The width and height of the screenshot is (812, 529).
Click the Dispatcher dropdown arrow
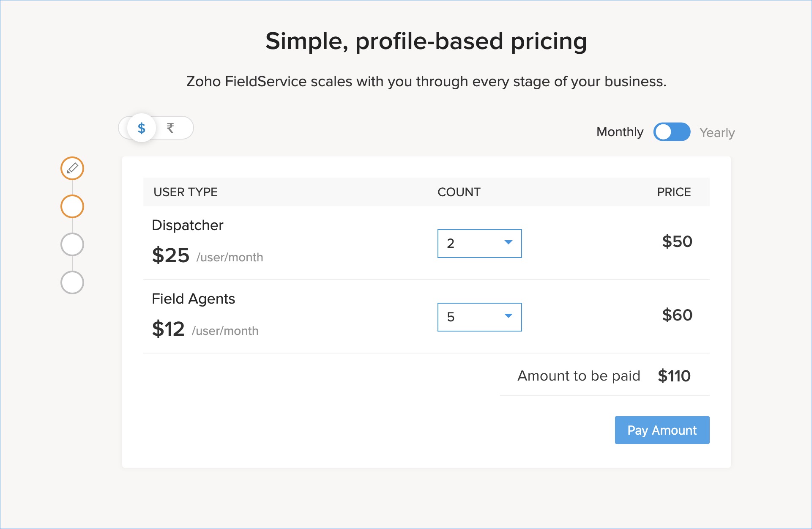[x=509, y=242]
